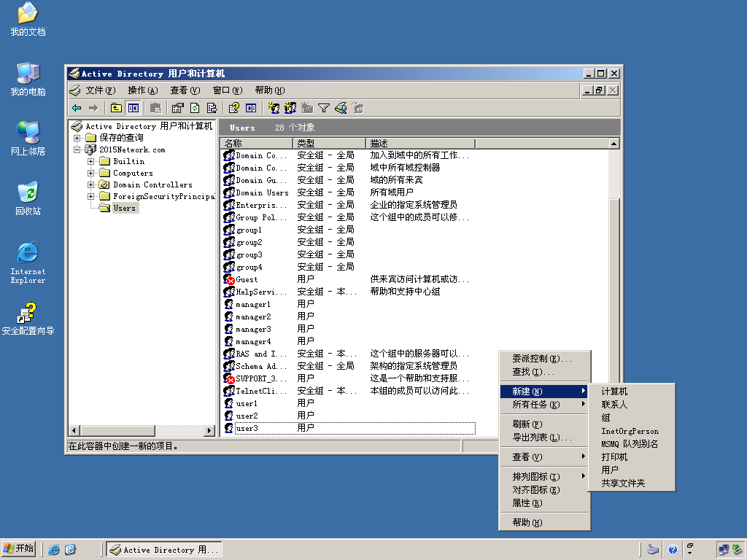747x560 pixels.
Task: Open the 操作 menu in menu bar
Action: (143, 90)
